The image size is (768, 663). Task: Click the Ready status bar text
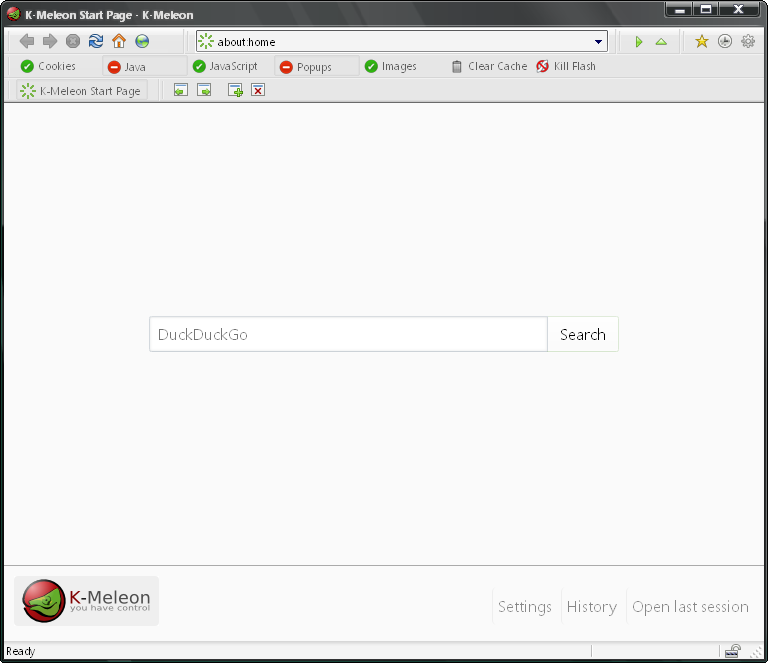click(21, 651)
